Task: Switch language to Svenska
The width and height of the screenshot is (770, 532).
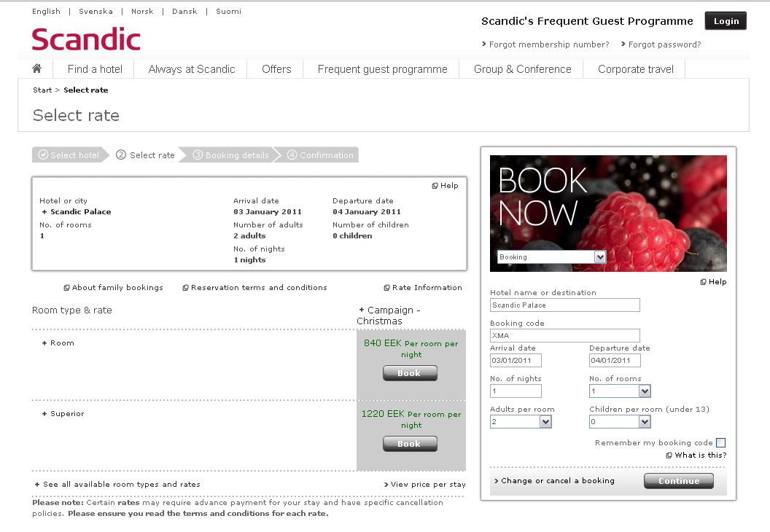Action: click(96, 11)
